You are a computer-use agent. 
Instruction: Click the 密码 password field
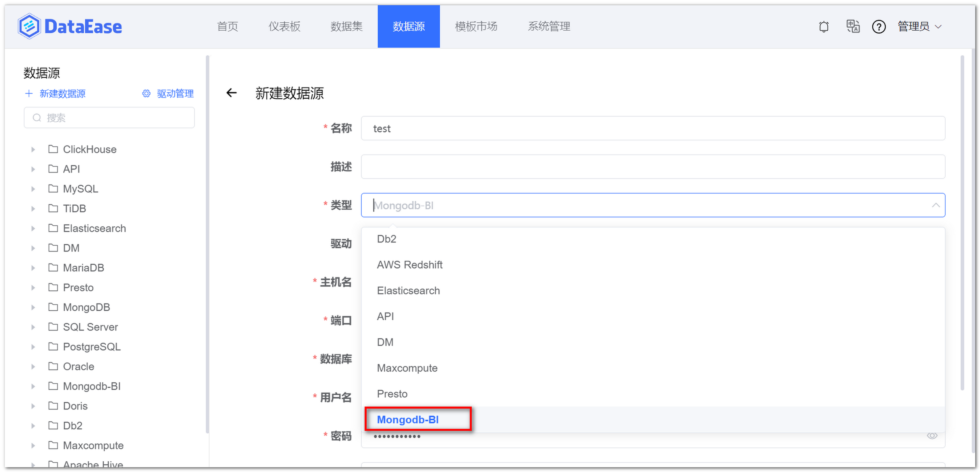[x=653, y=436]
